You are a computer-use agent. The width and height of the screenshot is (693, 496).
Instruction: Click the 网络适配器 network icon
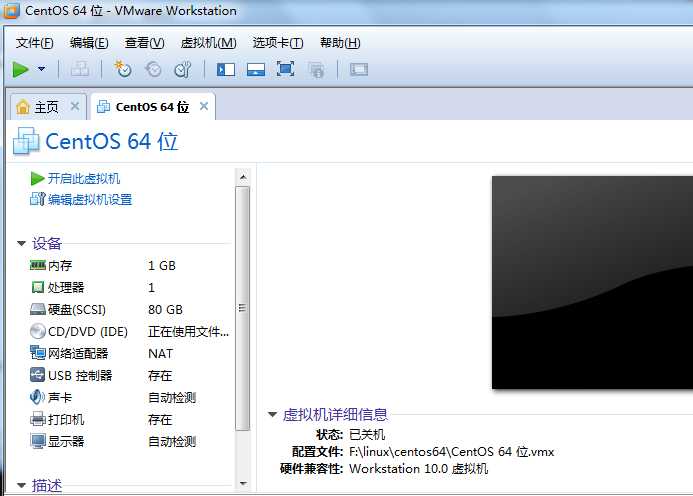coord(38,353)
